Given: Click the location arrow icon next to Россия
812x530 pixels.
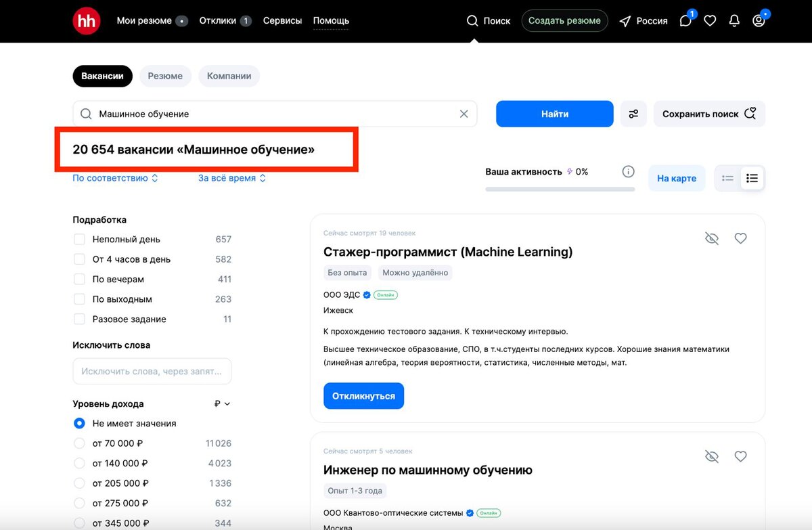Looking at the screenshot, I should point(625,21).
